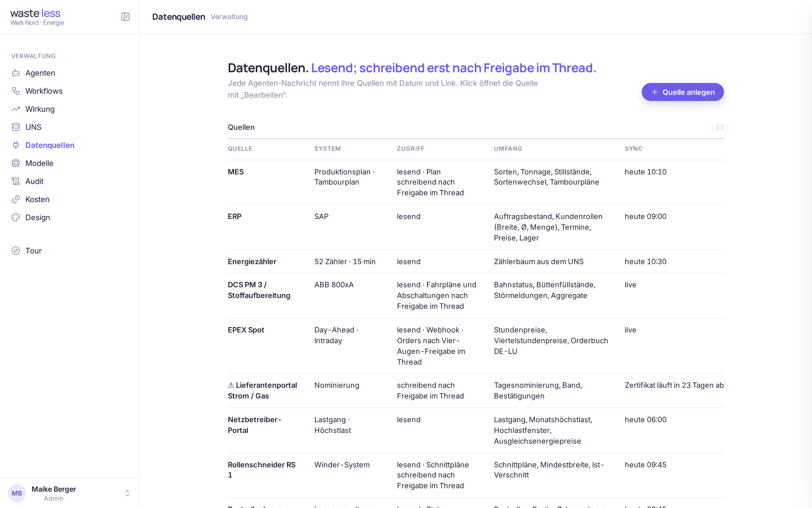This screenshot has width=812, height=508.
Task: Click the plus icon in Quelle anlegen
Action: click(x=654, y=92)
